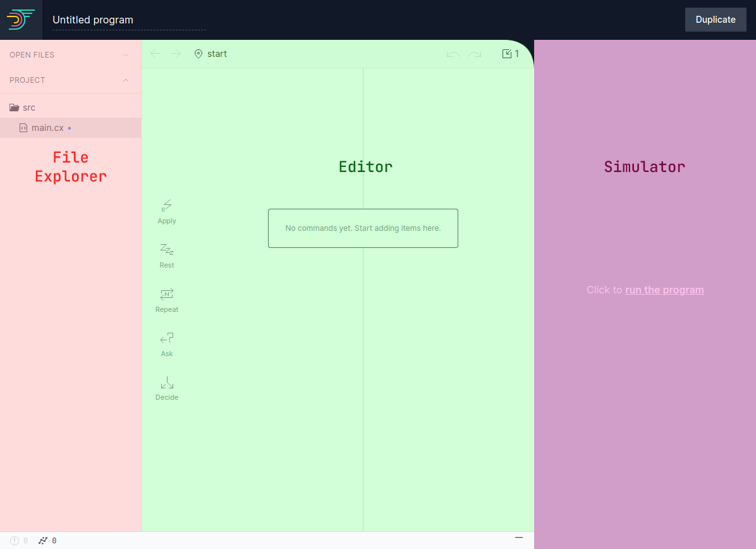Image resolution: width=756 pixels, height=549 pixels.
Task: Click the app logo in top-left corner
Action: tap(21, 20)
